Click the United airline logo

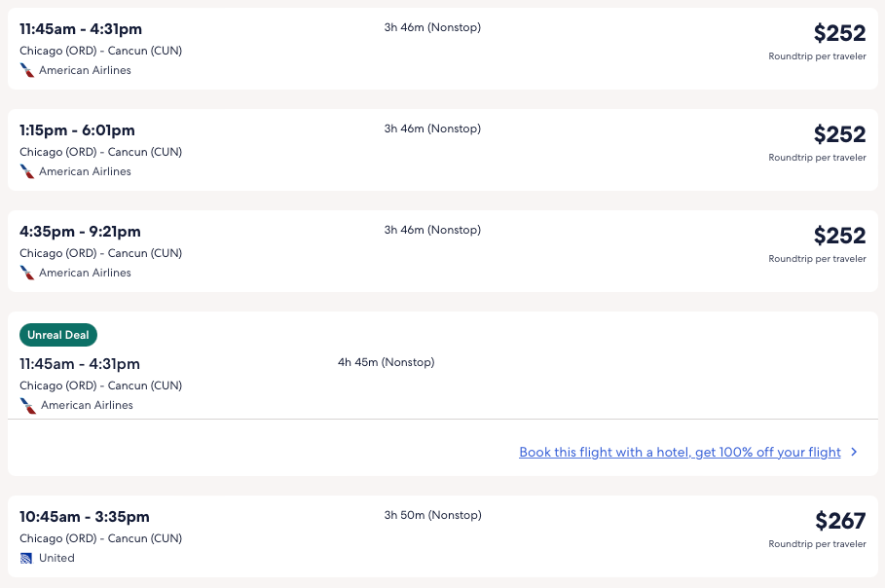click(x=26, y=558)
